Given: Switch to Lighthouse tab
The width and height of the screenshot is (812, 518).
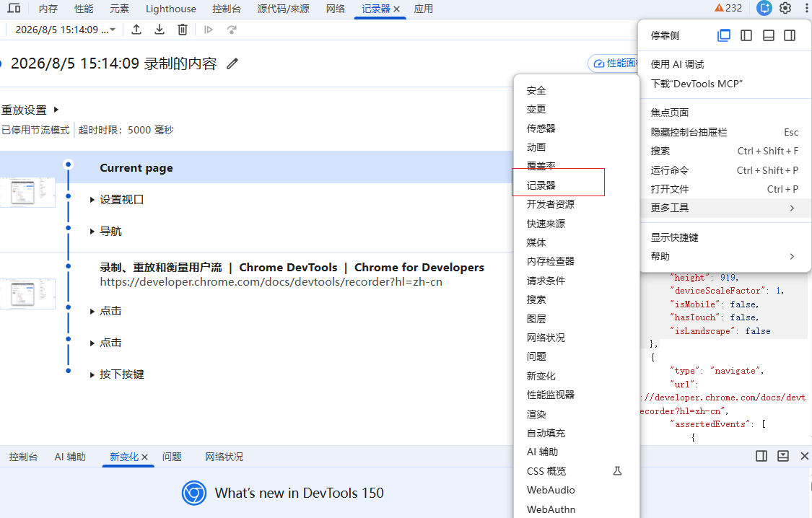Looking at the screenshot, I should [x=171, y=9].
